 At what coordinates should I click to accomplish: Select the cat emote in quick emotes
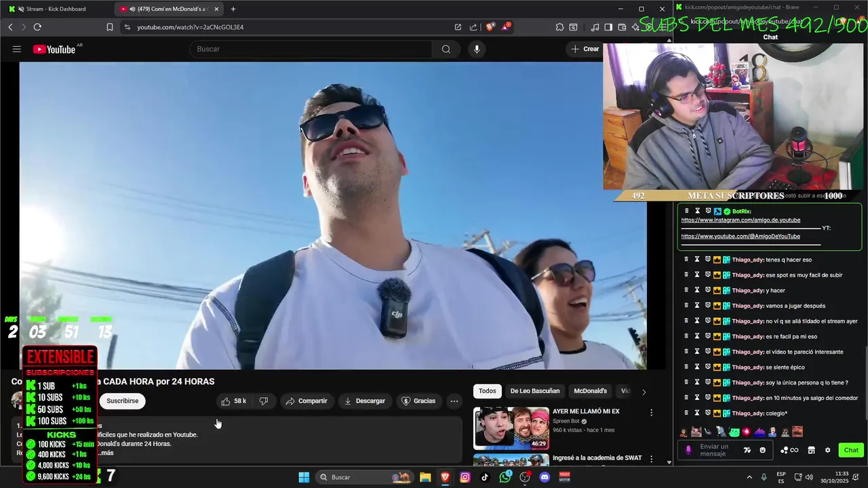coord(696,432)
